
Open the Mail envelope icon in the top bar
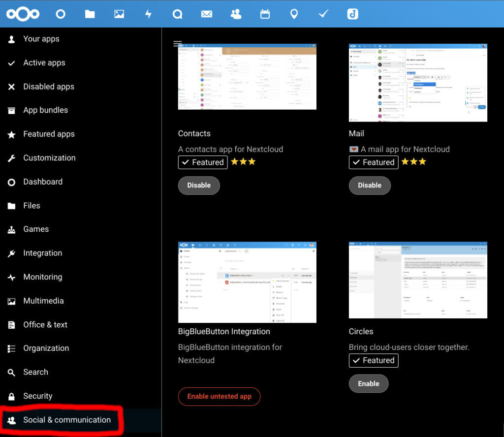click(x=206, y=14)
